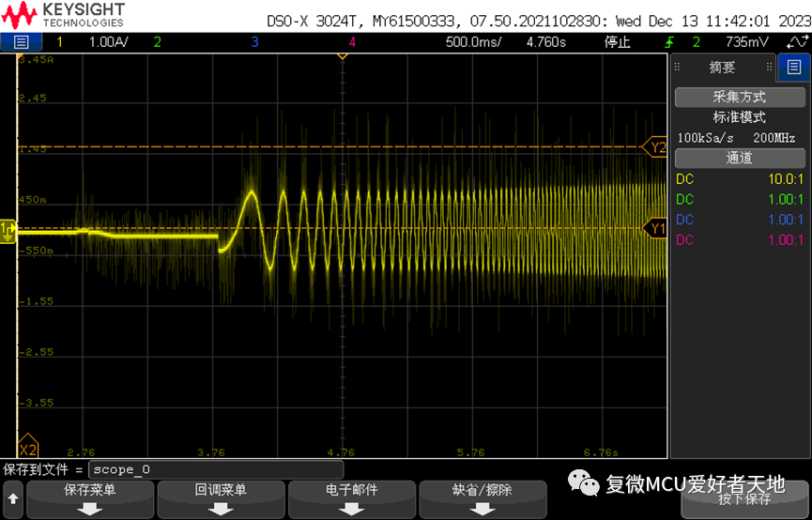This screenshot has height=520, width=812.
Task: Click the trigger position marker at top
Action: click(x=342, y=55)
